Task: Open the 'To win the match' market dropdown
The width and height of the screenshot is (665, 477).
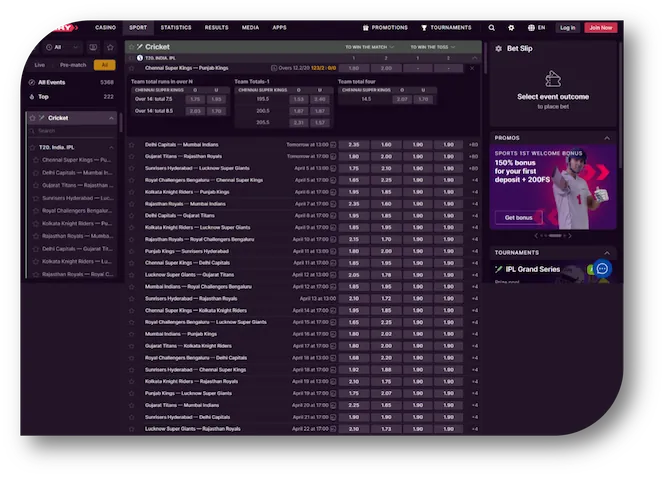Action: tap(370, 47)
